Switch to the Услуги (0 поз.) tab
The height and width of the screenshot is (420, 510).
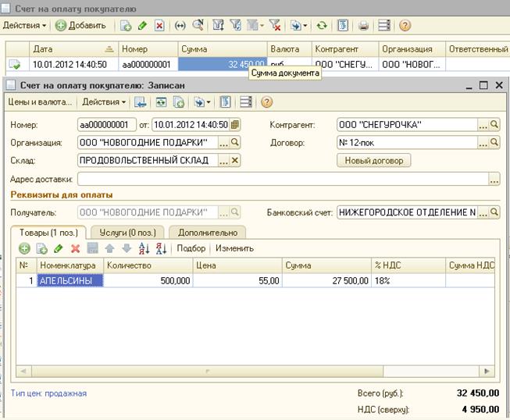tap(127, 232)
